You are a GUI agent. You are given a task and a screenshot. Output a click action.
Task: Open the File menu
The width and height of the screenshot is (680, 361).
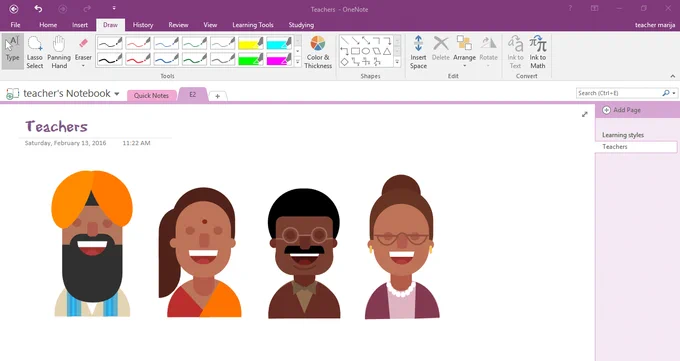click(15, 25)
